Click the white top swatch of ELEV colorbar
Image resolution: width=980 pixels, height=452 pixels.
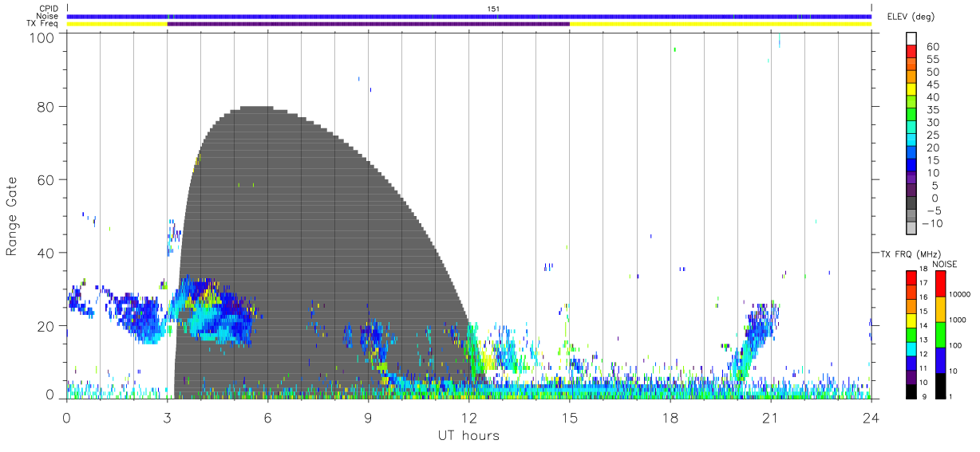point(911,38)
